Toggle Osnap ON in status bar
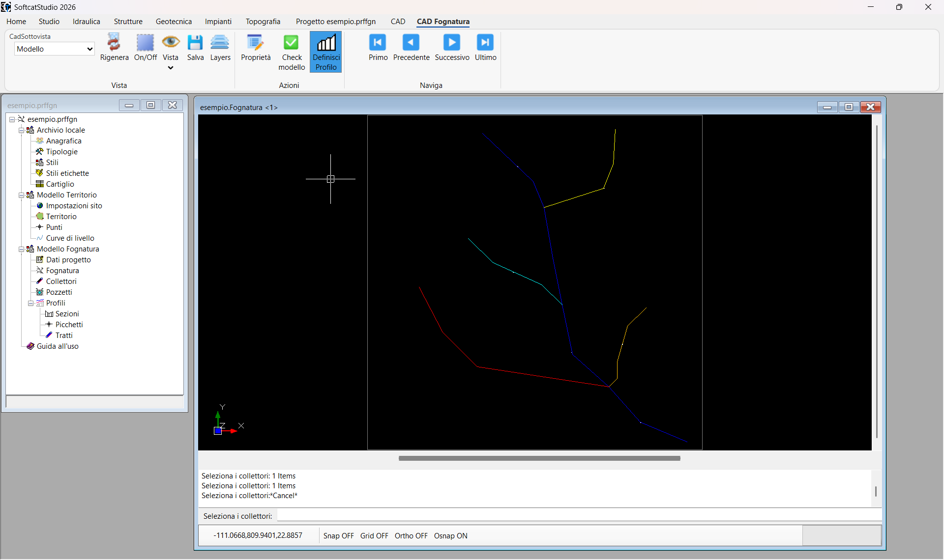 (450, 536)
